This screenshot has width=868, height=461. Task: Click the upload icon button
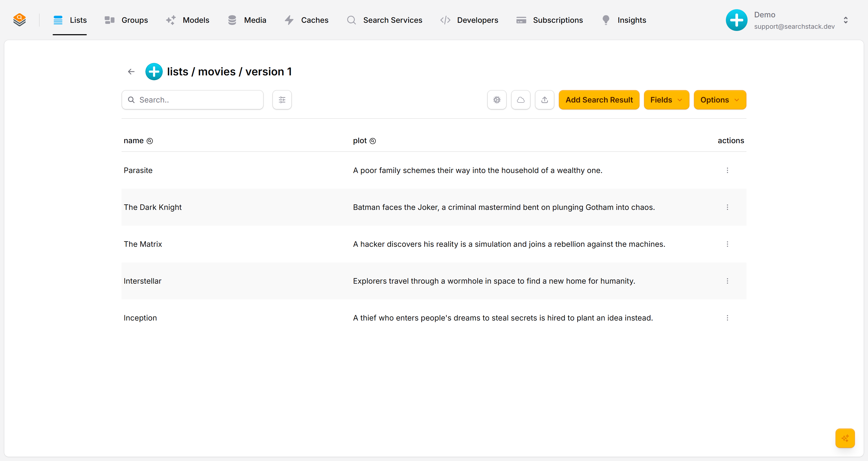coord(544,100)
